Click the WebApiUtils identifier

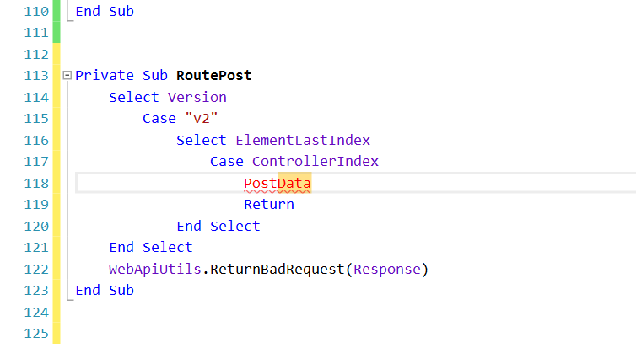154,270
